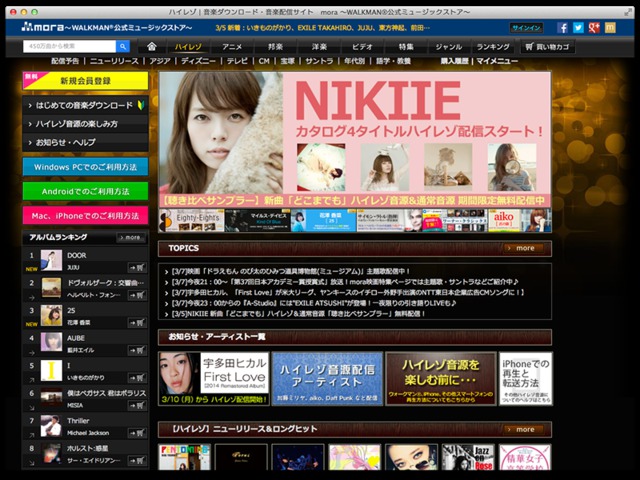Add AUBE album to cart
Screen dimensions: 640x480
137,351
